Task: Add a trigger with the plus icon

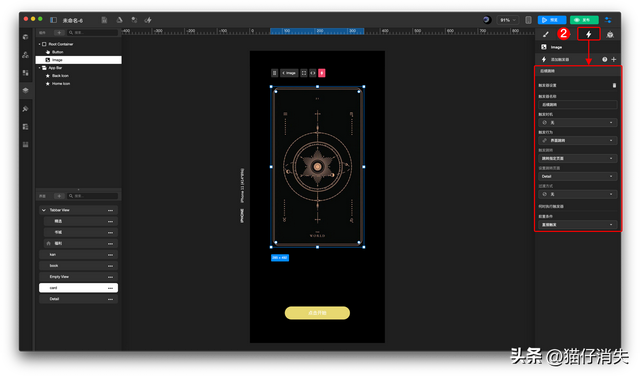Action: click(x=613, y=59)
